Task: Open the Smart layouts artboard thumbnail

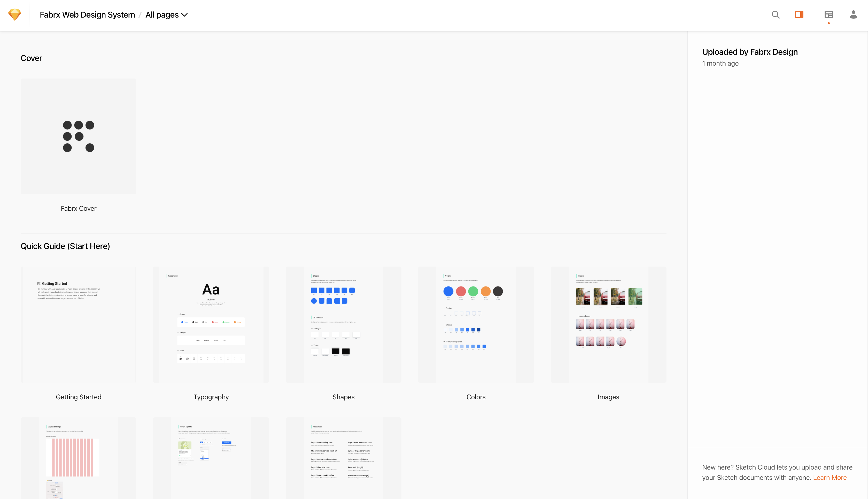Action: click(211, 458)
